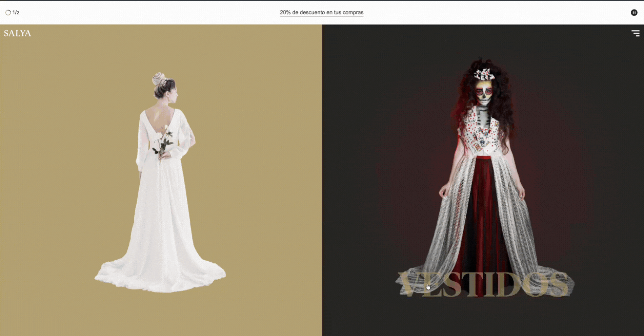This screenshot has height=336, width=644.
Task: Click the circular slide progress indicator
Action: (x=8, y=13)
